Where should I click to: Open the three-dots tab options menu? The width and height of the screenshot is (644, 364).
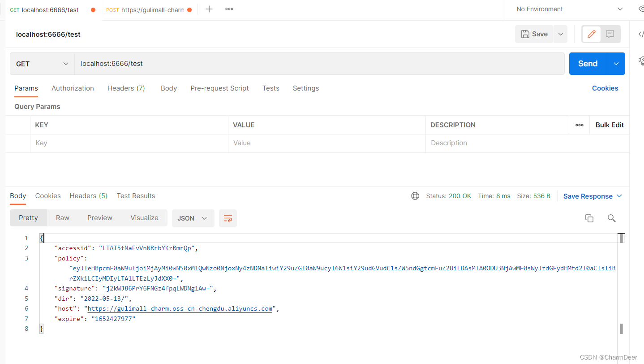[229, 9]
